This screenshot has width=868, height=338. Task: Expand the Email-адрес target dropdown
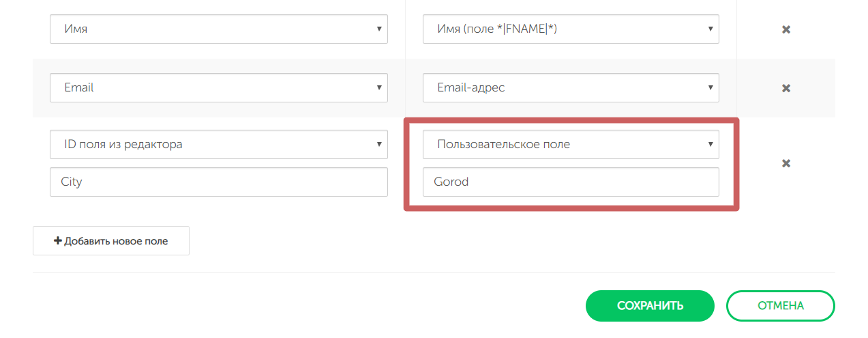click(x=570, y=87)
